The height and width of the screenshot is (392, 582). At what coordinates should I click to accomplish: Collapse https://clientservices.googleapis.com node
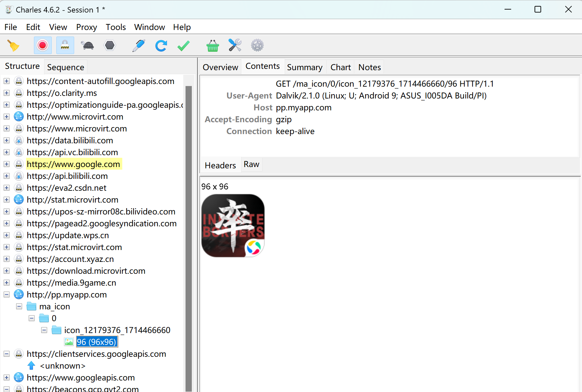click(7, 354)
